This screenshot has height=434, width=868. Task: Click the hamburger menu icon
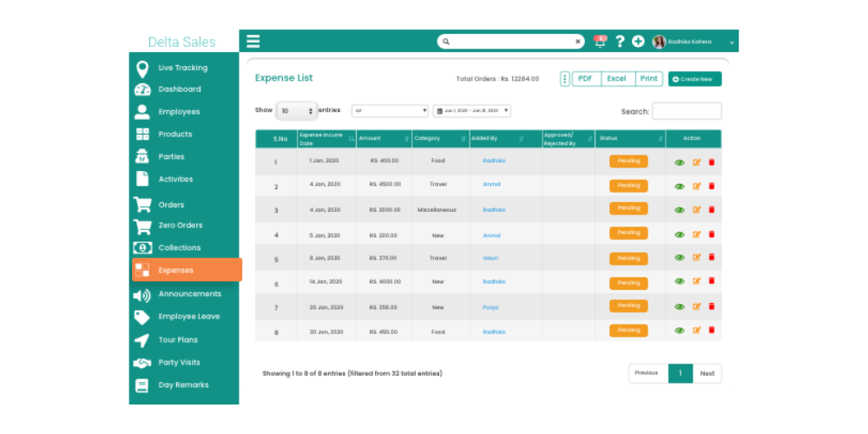click(253, 42)
